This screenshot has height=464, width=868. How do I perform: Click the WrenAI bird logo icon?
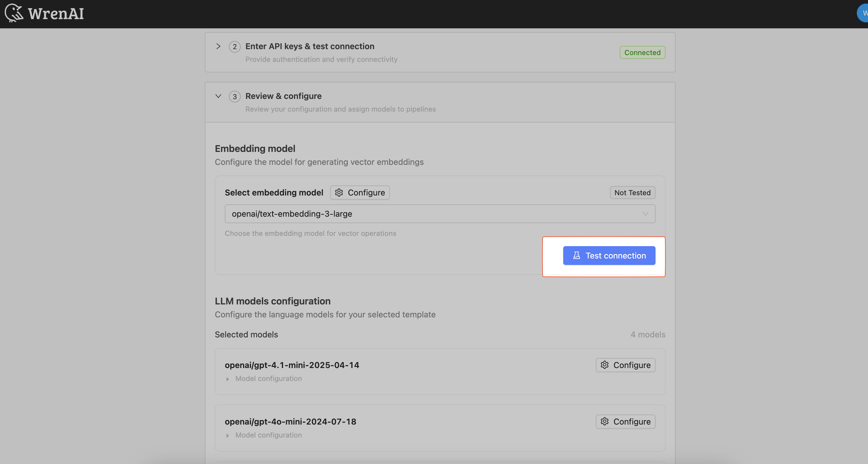point(14,14)
